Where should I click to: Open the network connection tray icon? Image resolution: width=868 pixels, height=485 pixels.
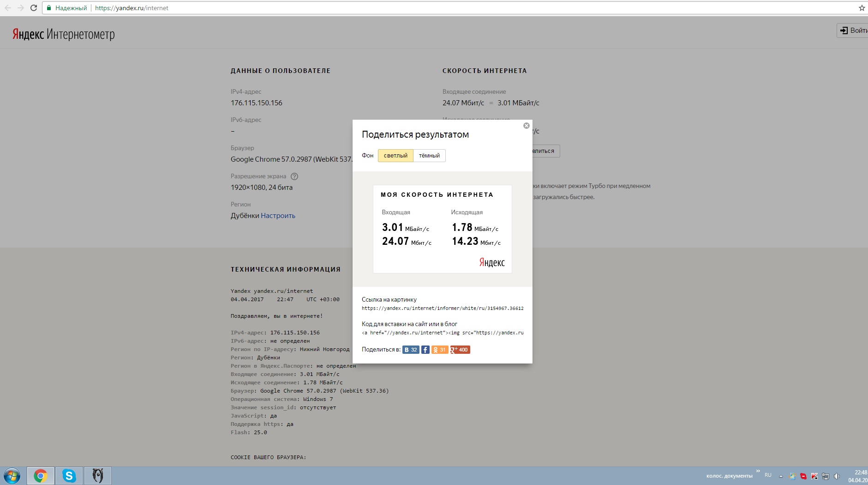pos(826,476)
